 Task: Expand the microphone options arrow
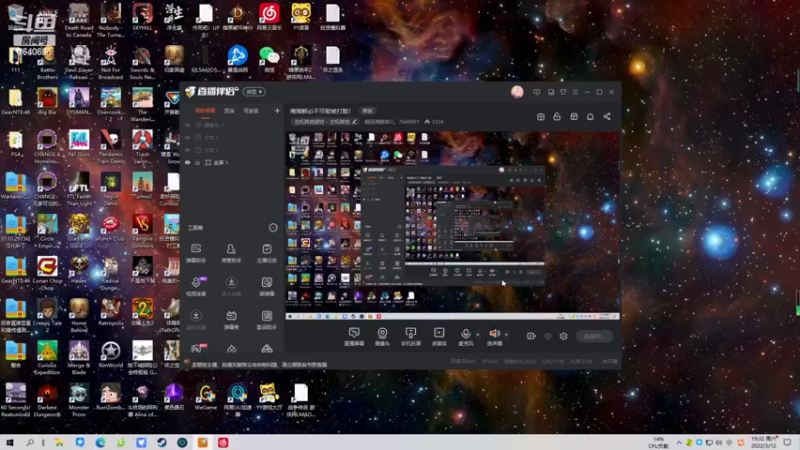(x=478, y=335)
